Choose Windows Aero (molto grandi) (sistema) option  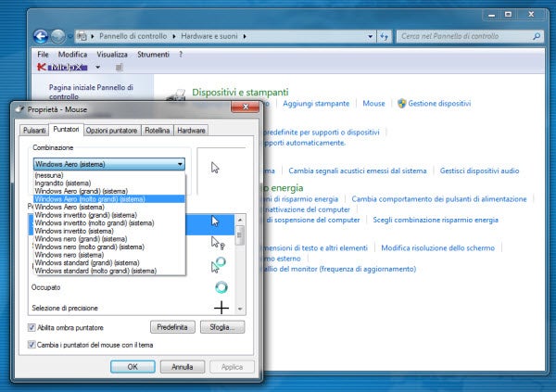click(x=109, y=199)
